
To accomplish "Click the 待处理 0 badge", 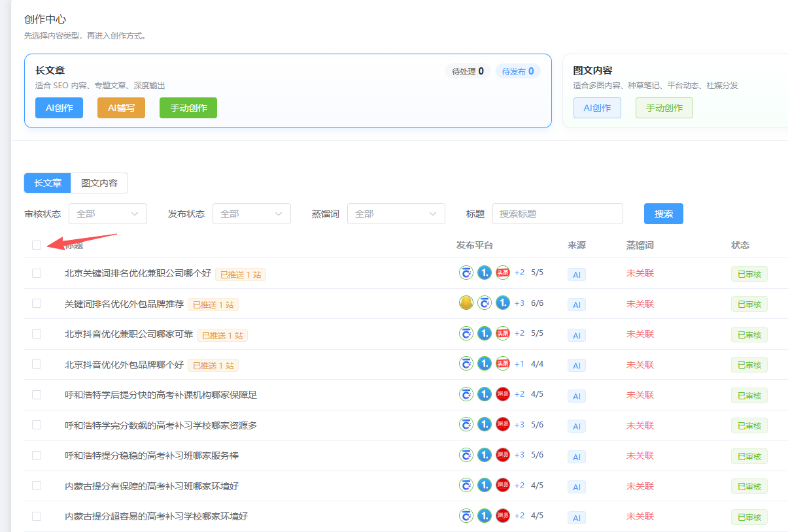I will coord(468,71).
